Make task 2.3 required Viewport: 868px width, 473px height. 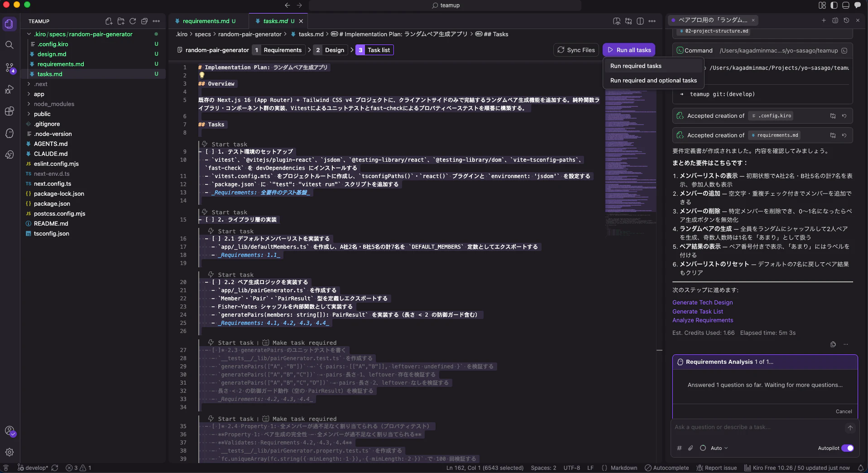pos(300,343)
